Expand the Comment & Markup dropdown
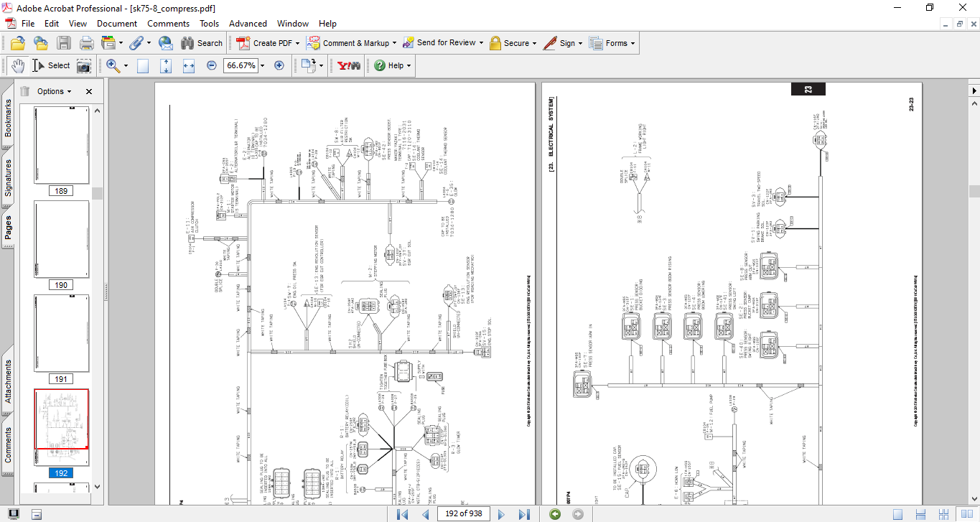 click(x=395, y=43)
